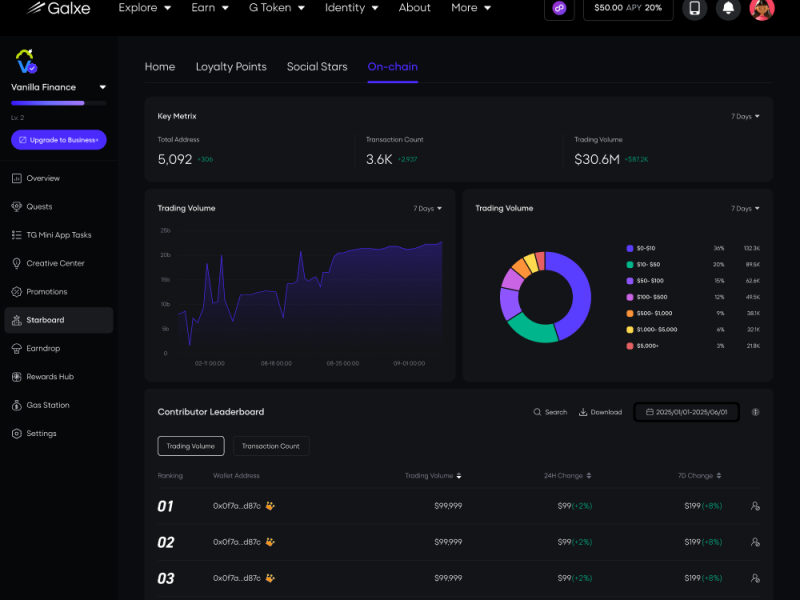
Task: Click Upgrade to Business+ button
Action: click(x=59, y=140)
